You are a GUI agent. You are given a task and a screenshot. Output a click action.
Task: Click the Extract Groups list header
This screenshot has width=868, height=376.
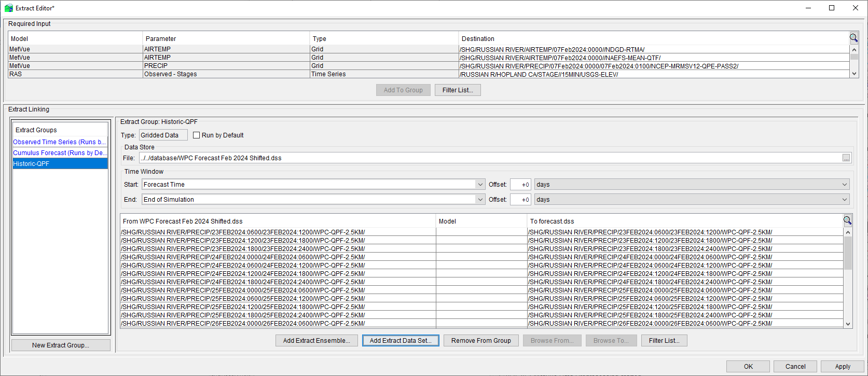click(x=60, y=130)
